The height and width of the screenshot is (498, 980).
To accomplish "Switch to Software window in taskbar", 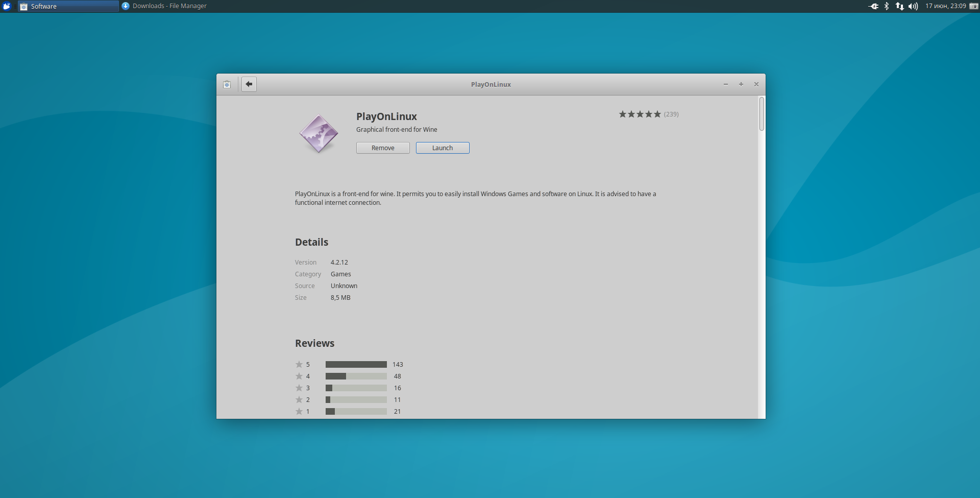I will [68, 6].
